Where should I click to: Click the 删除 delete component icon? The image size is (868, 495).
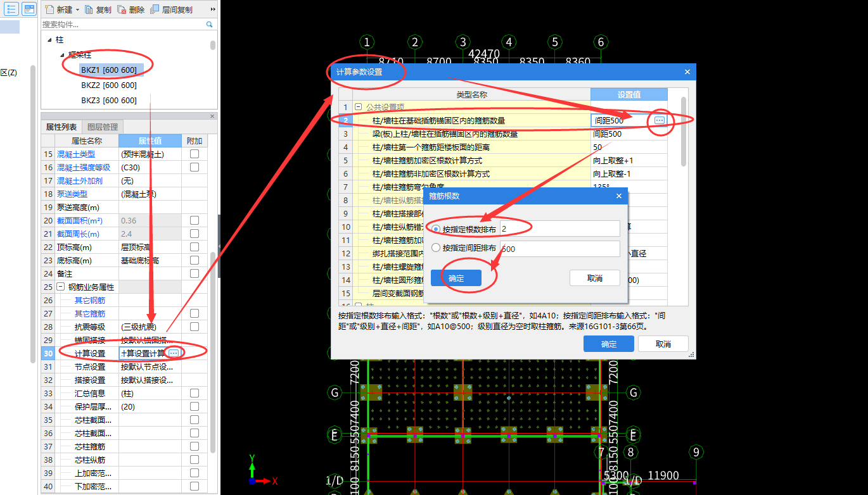tap(122, 9)
